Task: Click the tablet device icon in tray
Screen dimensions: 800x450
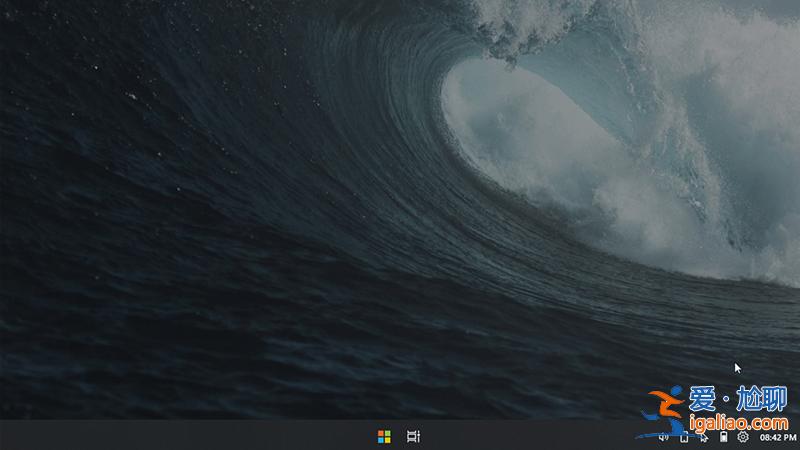Action: pyautogui.click(x=684, y=437)
